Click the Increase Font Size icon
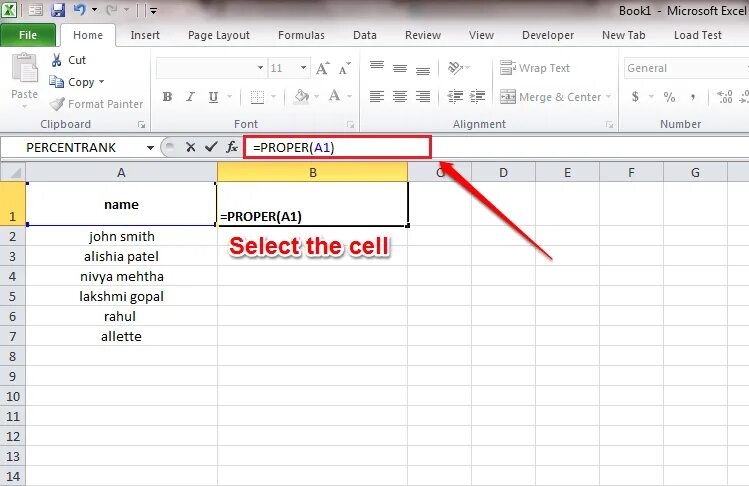This screenshot has height=486, width=749. (322, 68)
